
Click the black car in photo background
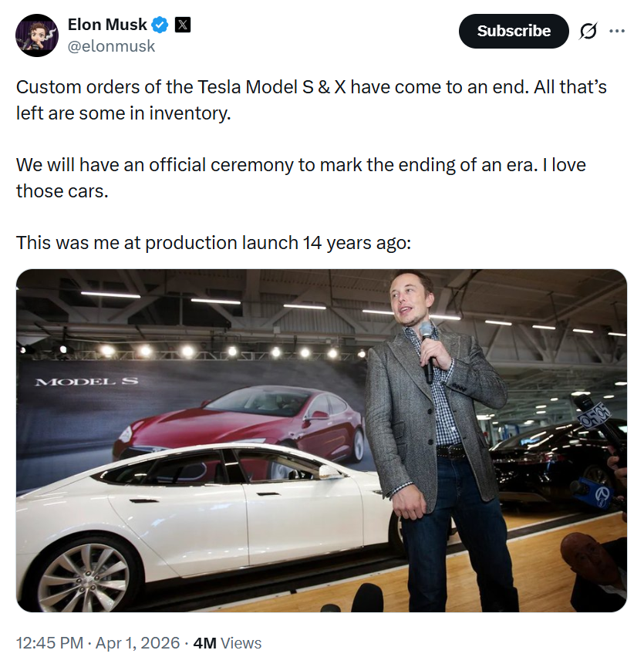click(555, 455)
